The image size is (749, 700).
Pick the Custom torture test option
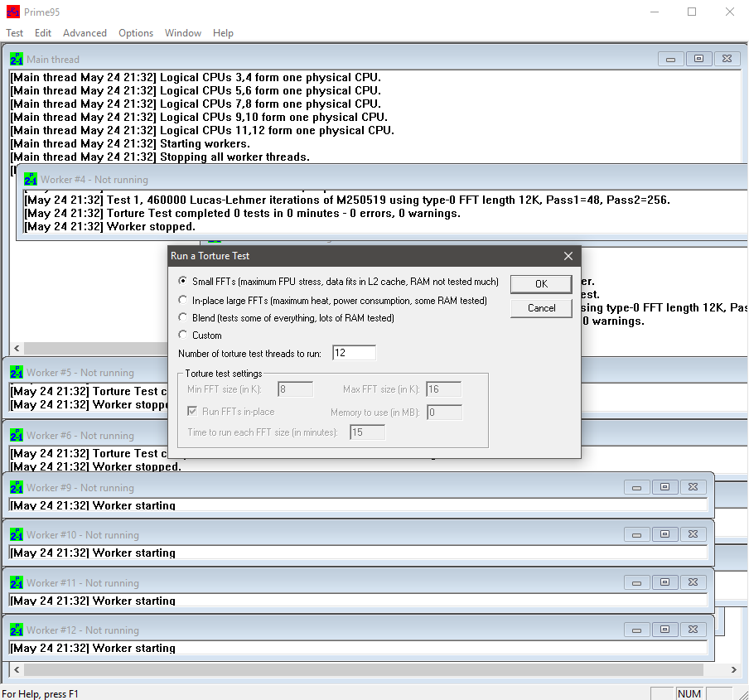coord(183,335)
